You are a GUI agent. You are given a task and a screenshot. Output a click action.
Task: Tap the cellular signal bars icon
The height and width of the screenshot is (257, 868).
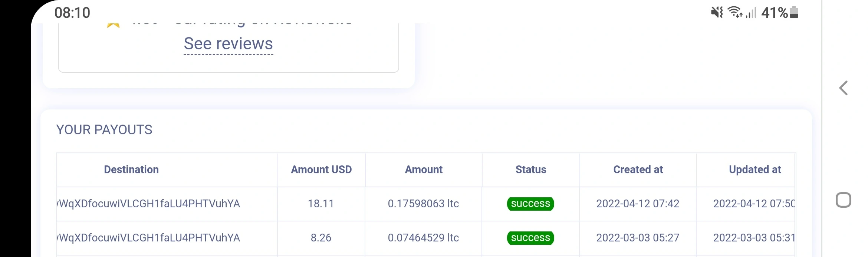751,13
